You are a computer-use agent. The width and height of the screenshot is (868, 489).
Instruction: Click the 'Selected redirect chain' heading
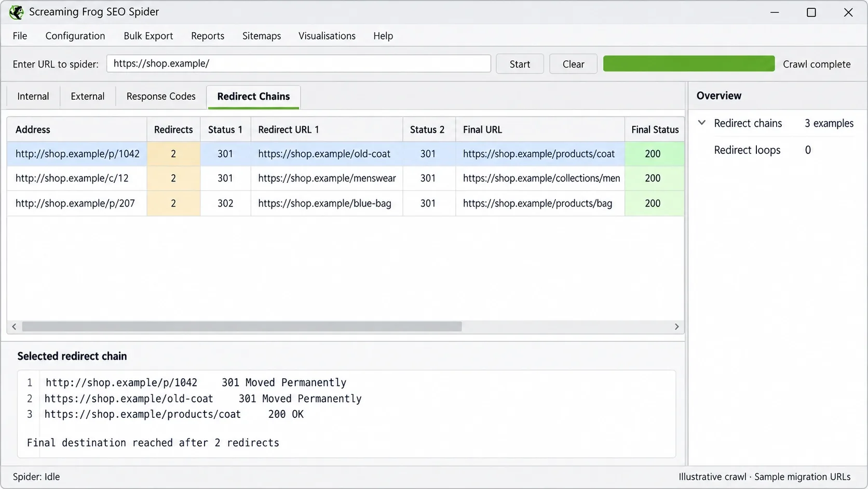(72, 356)
